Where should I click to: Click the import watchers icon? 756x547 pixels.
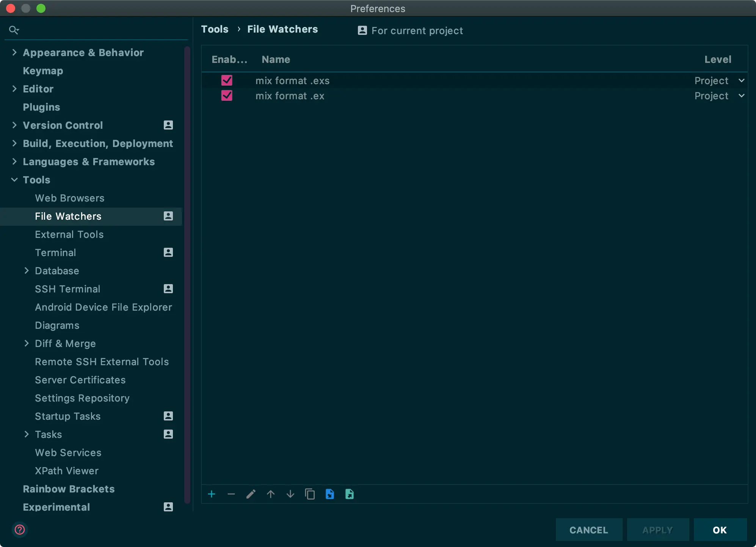330,494
